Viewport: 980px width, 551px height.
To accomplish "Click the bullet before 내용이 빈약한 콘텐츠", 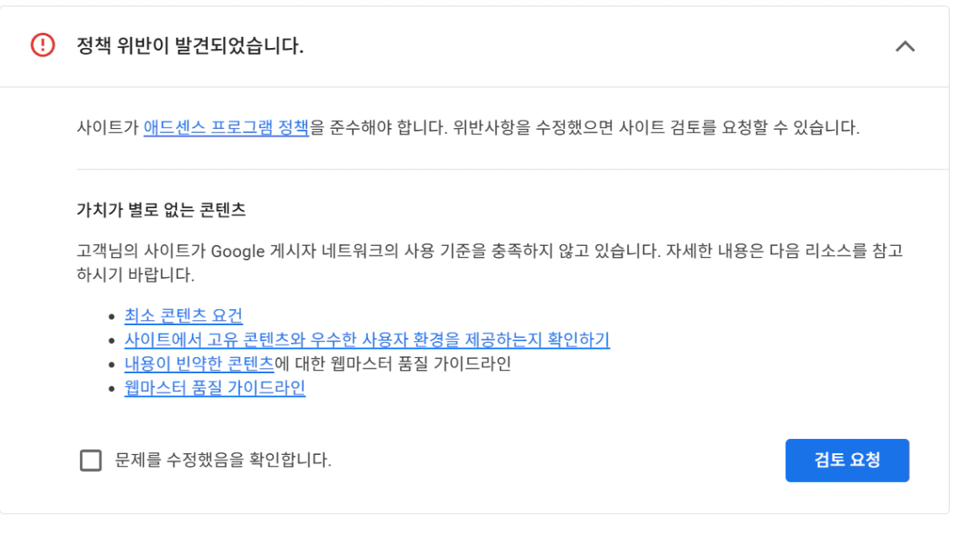I will (x=111, y=365).
